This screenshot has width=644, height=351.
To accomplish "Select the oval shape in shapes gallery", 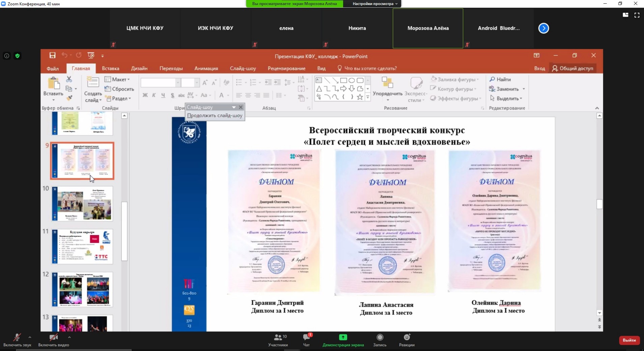I will (x=352, y=80).
